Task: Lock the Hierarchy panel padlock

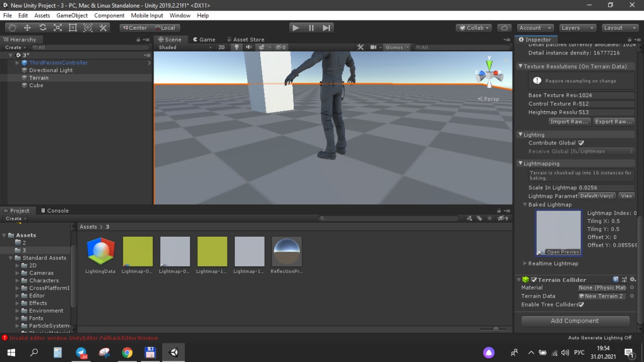Action: pyautogui.click(x=138, y=39)
